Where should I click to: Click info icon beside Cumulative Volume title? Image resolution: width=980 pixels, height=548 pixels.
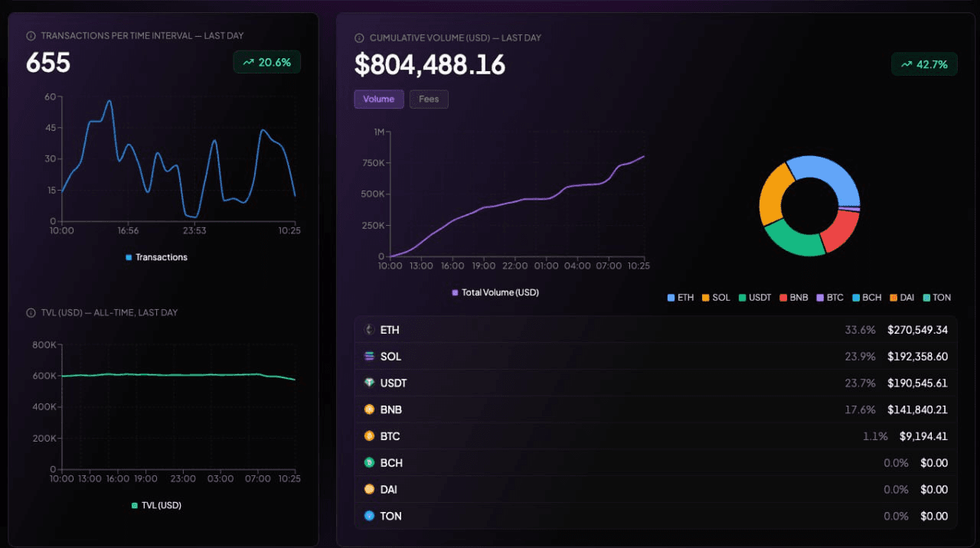(359, 38)
